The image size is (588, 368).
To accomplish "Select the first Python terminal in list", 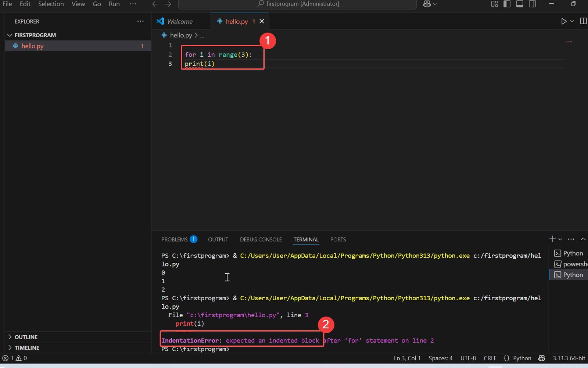I will pos(569,253).
